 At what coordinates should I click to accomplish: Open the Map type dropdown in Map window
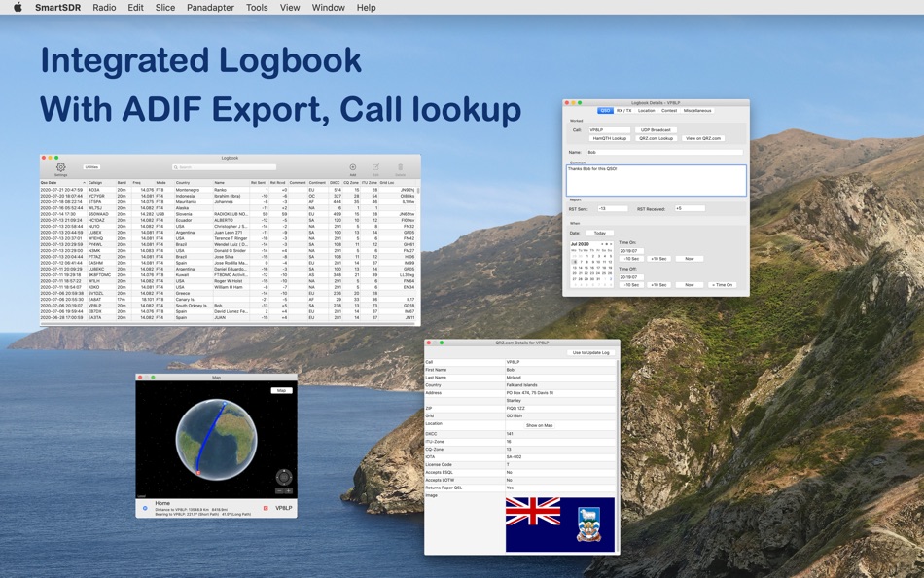tap(281, 390)
